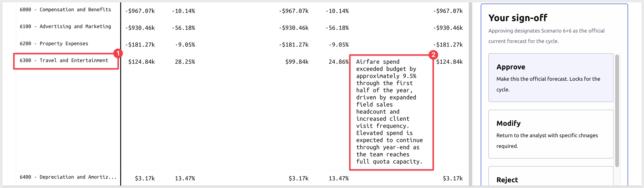Choose the Reject sign-off option
This screenshot has height=188, width=644.
point(550,177)
